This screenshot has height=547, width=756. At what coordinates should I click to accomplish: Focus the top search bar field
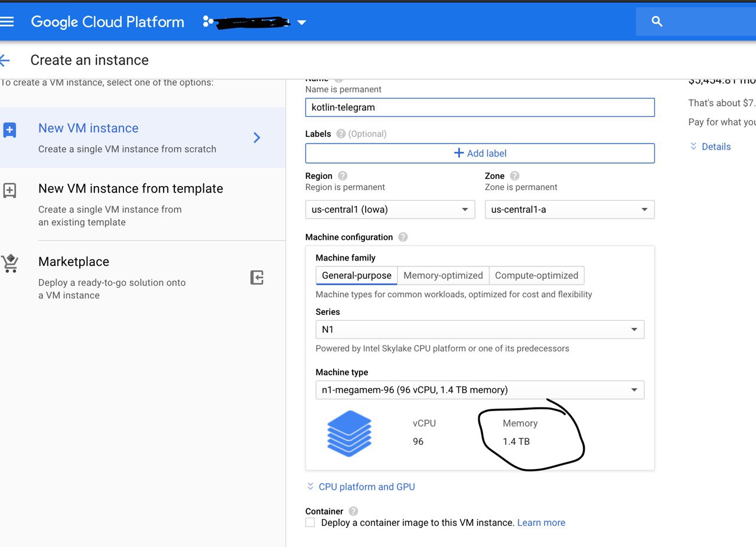(x=696, y=22)
